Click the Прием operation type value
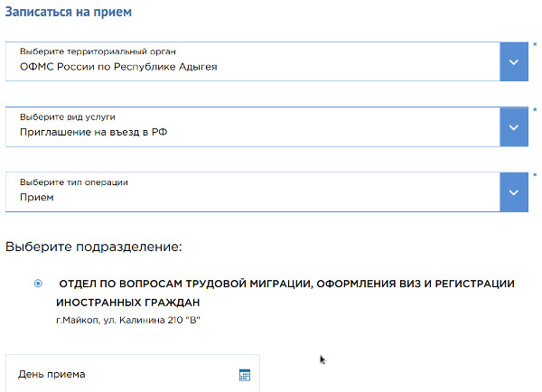This screenshot has width=542, height=392. pos(37,198)
